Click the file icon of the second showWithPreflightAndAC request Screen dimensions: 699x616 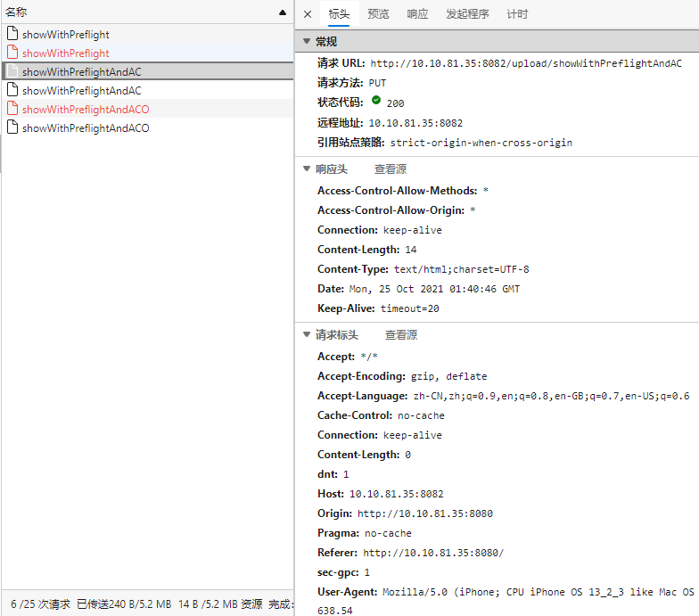point(12,90)
